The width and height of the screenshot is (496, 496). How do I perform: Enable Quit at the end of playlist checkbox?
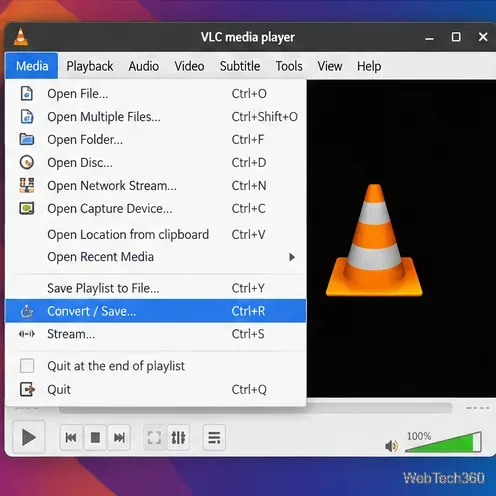point(27,366)
